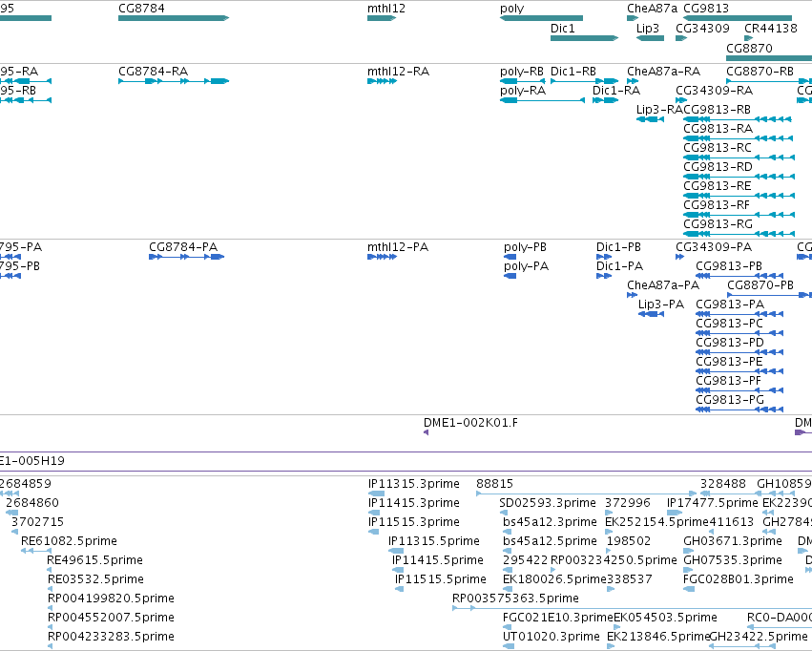Select the poly-PA protein label
812x651 pixels.
click(x=526, y=266)
